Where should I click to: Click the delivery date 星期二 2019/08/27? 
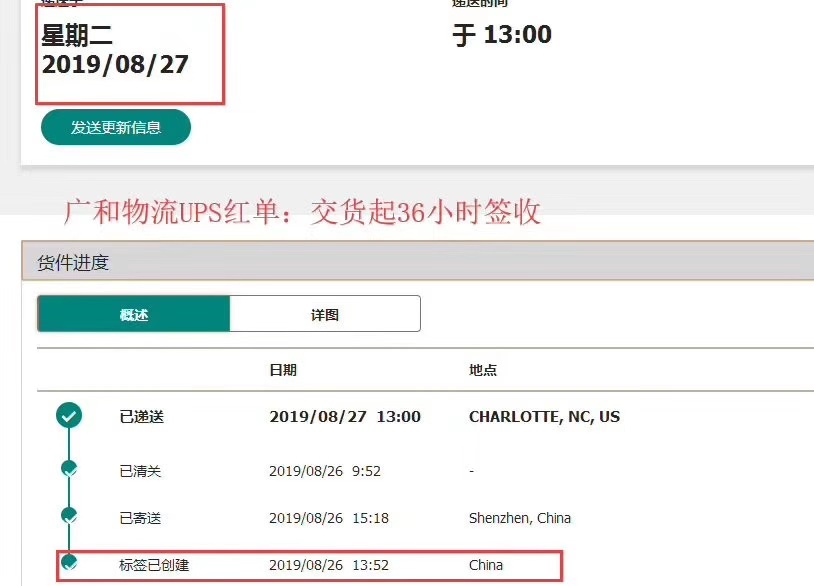[114, 51]
